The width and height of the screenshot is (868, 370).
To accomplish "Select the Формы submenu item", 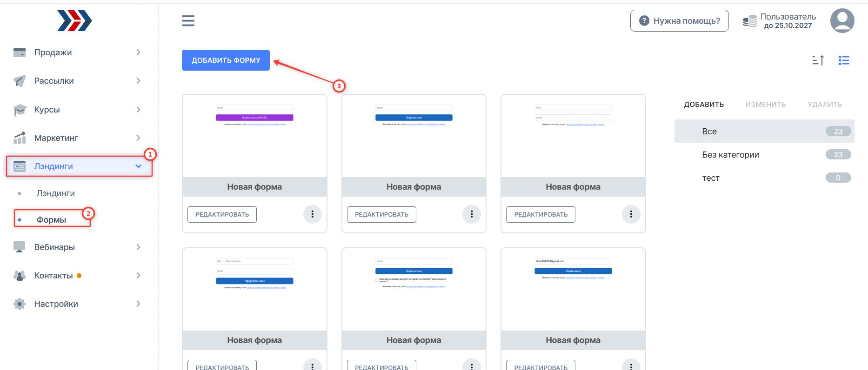I will tap(51, 220).
